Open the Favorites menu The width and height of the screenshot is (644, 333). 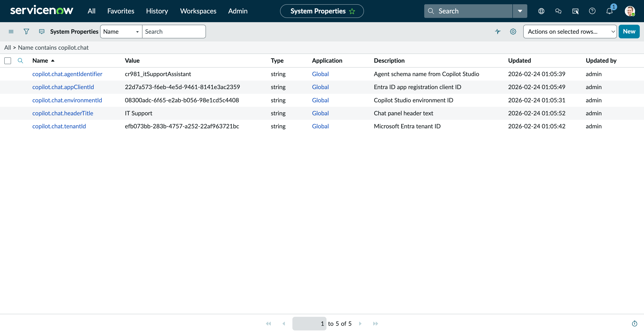tap(121, 11)
